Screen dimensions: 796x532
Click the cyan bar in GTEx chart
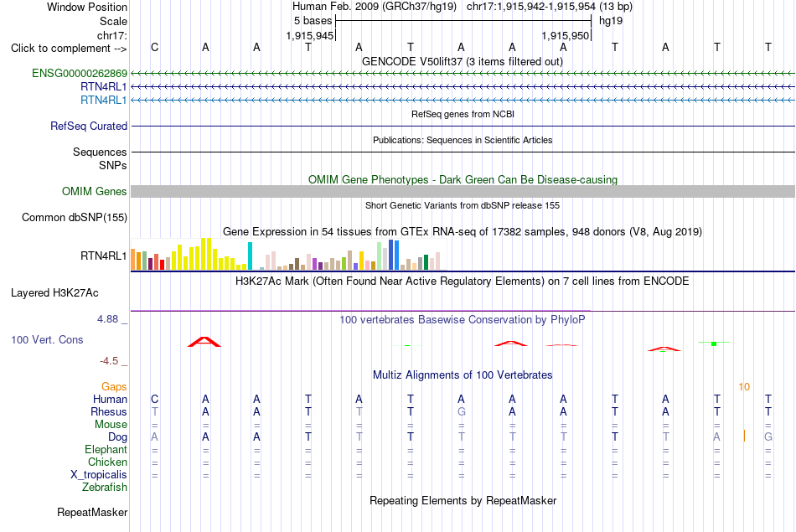tap(250, 256)
